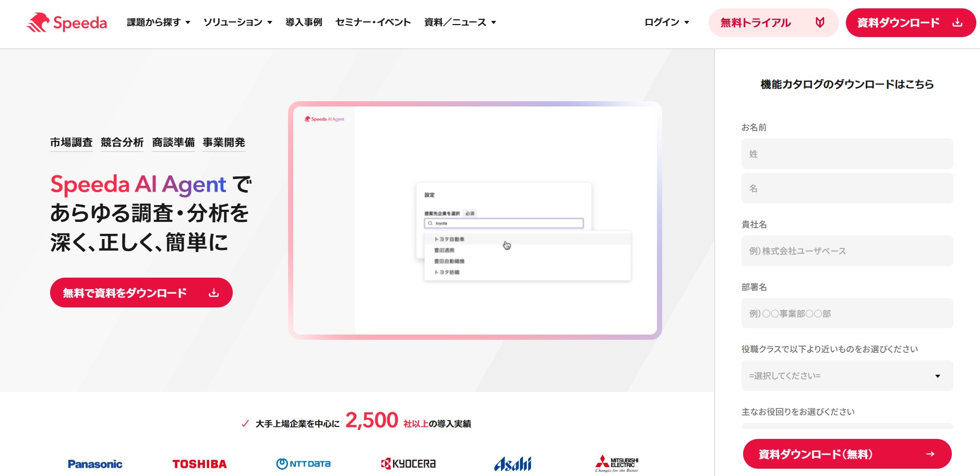The image size is (980, 476).
Task: Click download icon in header 資料ダウンロード
Action: point(957,22)
